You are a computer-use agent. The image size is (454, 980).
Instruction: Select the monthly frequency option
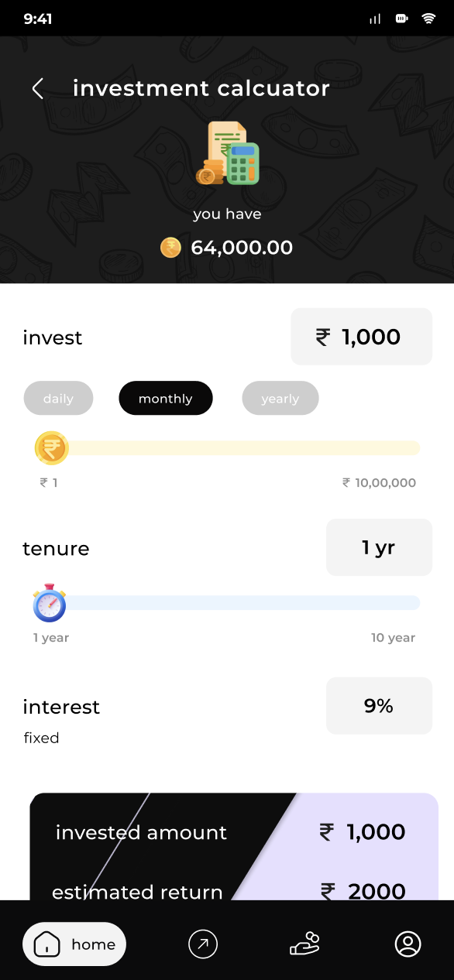coord(165,399)
